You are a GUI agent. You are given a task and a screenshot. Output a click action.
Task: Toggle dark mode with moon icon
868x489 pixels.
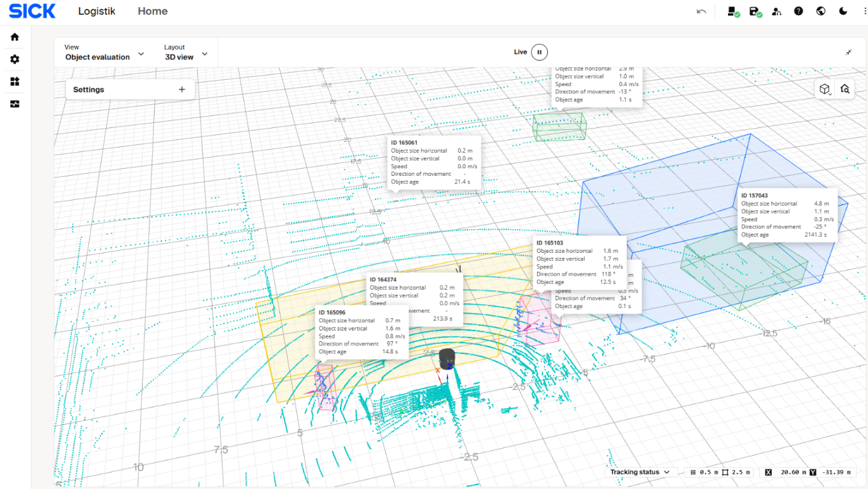click(x=843, y=11)
